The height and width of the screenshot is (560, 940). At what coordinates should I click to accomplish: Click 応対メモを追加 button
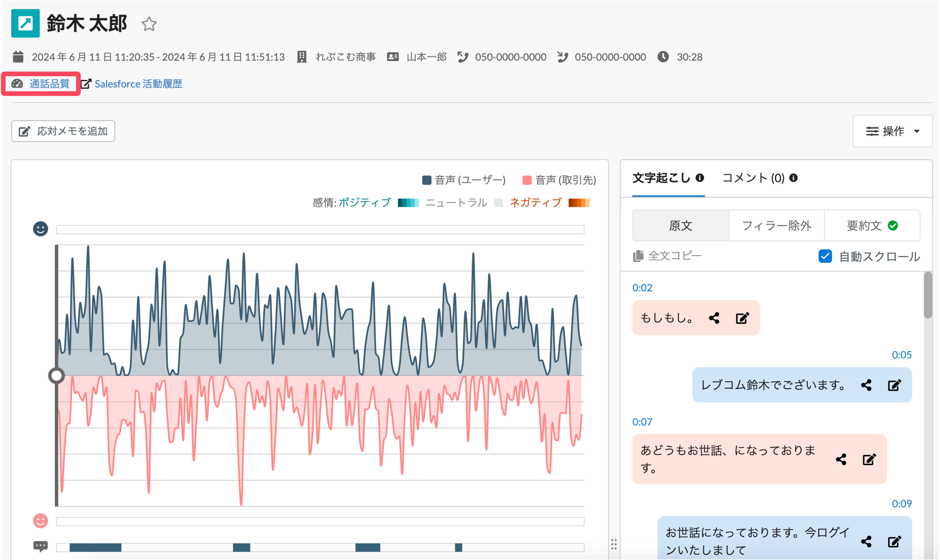click(63, 131)
